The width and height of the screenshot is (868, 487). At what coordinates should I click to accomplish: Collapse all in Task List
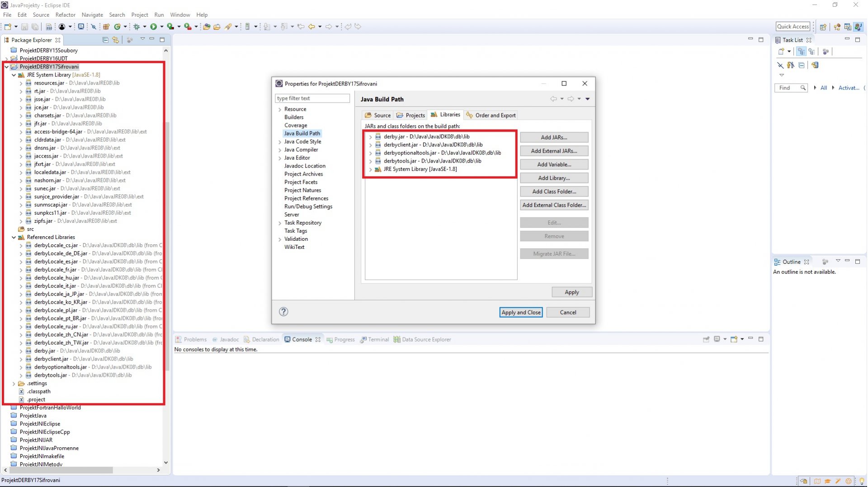(802, 65)
